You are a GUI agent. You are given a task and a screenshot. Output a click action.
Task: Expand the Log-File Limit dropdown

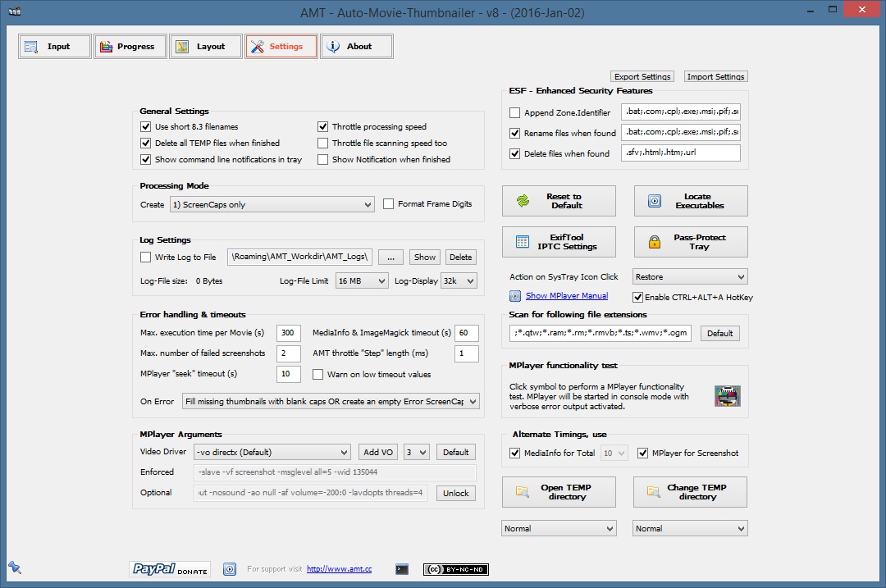coord(361,280)
